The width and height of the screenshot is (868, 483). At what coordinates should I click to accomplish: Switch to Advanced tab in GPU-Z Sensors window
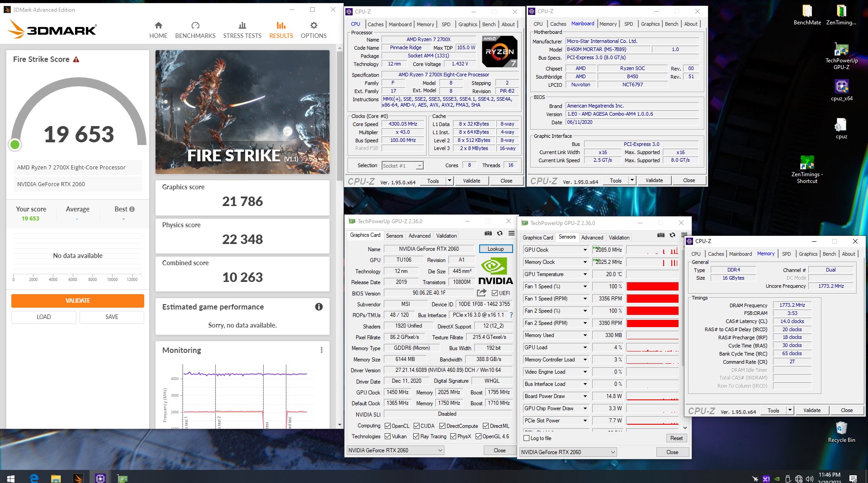click(592, 238)
